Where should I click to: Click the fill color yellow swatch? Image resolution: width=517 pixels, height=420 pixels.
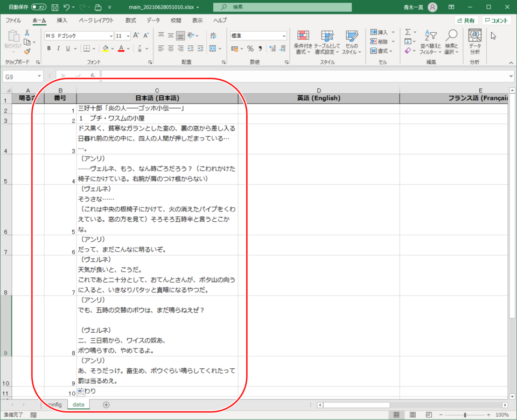click(106, 48)
